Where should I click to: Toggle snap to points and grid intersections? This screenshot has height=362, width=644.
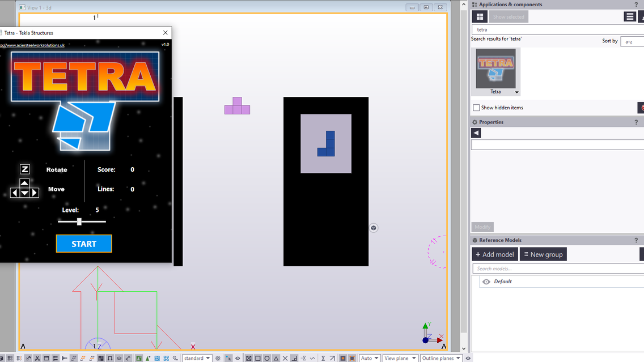[248, 358]
